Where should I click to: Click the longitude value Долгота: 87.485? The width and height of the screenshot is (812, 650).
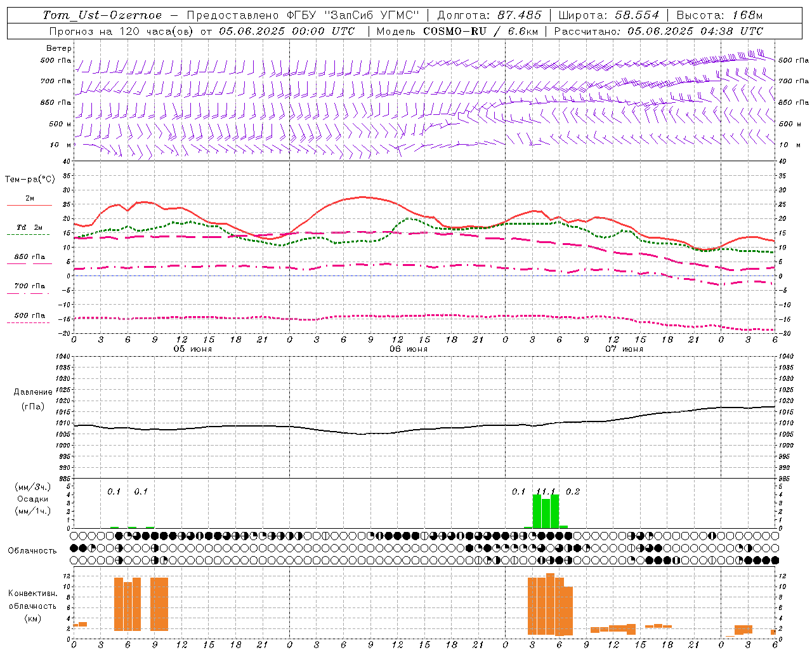tap(489, 15)
